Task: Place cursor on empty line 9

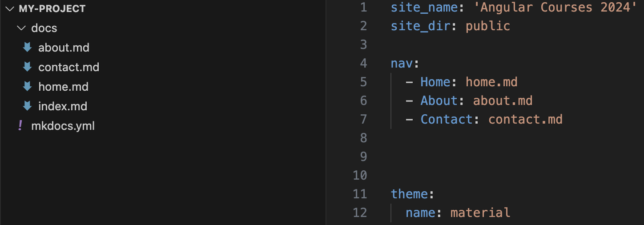Action: click(x=445, y=157)
